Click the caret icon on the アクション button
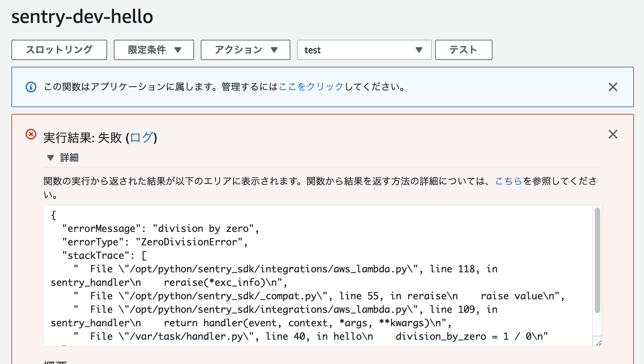 pos(275,50)
